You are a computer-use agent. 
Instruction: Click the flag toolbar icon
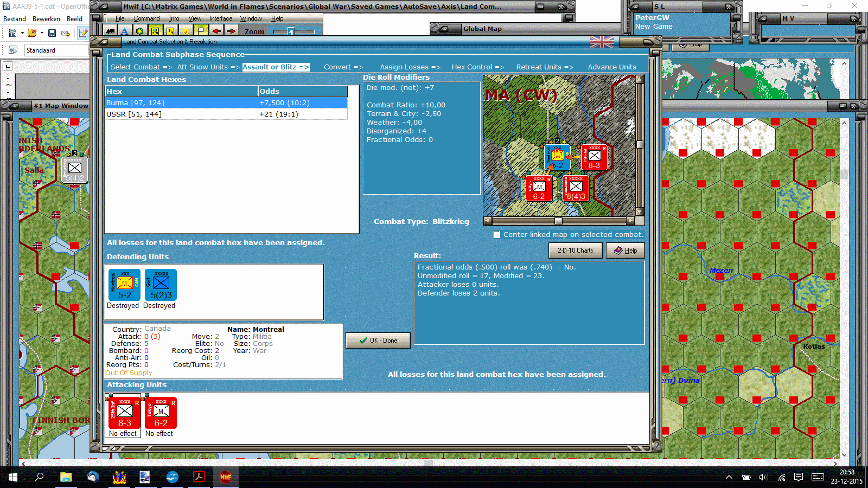pyautogui.click(x=201, y=31)
